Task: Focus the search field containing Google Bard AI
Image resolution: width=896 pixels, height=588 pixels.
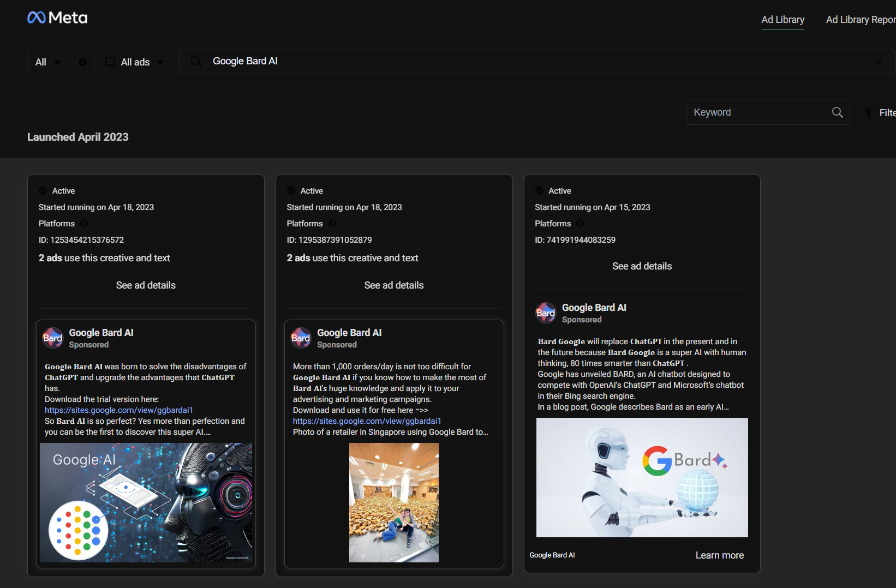Action: click(537, 62)
